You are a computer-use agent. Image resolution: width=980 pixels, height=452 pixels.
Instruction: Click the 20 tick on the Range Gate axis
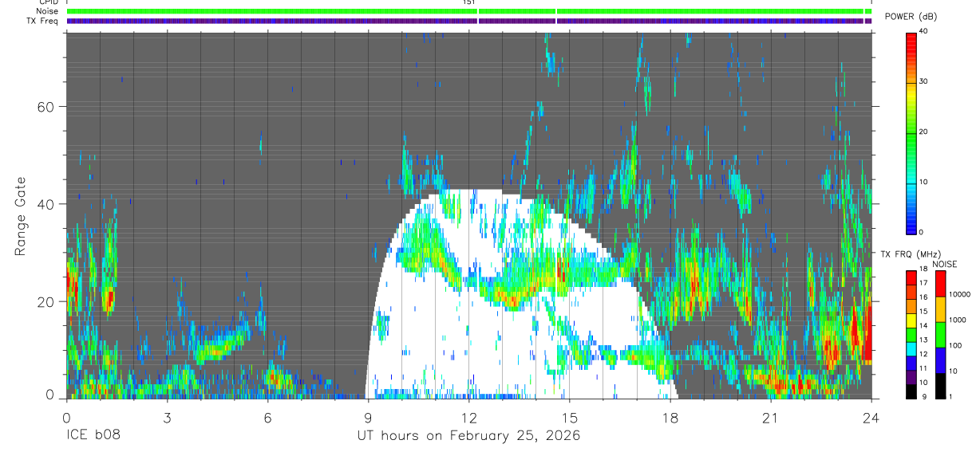[x=46, y=302]
